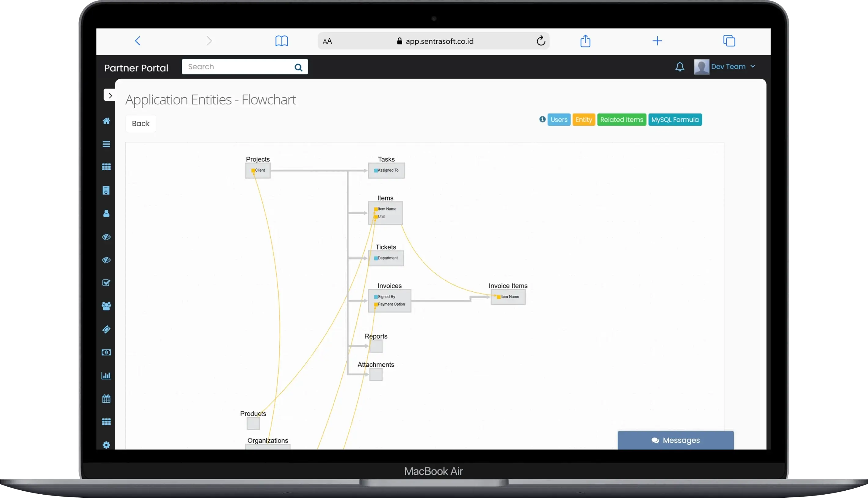
Task: Click the app.sentrasoft.co.id address bar
Action: pos(434,41)
